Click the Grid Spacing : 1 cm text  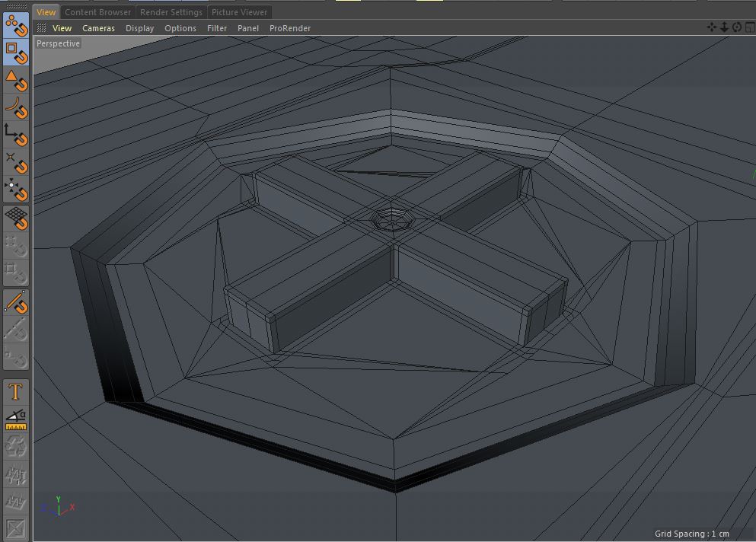tap(691, 534)
